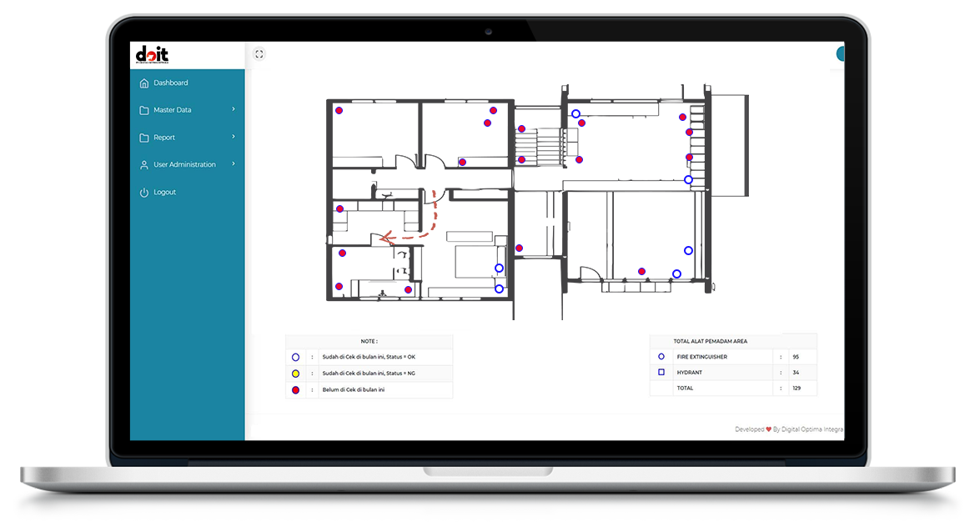Viewport: 980px width, 522px height.
Task: Click the Report folder icon
Action: pyautogui.click(x=144, y=138)
